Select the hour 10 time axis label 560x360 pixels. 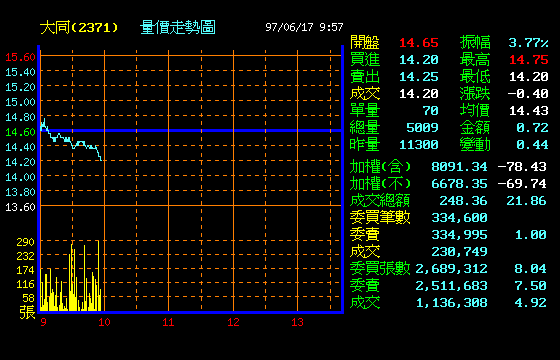(x=104, y=322)
